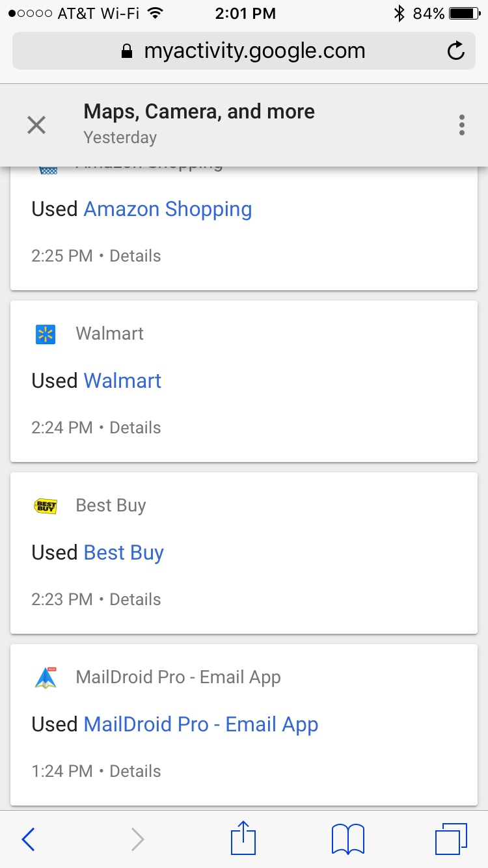This screenshot has height=868, width=488.
Task: Open the Amazon Shopping link
Action: click(168, 210)
